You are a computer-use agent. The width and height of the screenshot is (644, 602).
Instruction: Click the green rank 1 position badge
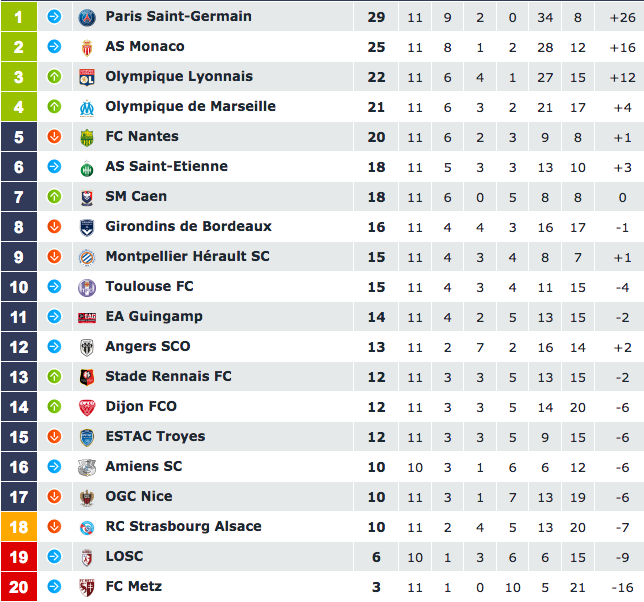(x=19, y=17)
